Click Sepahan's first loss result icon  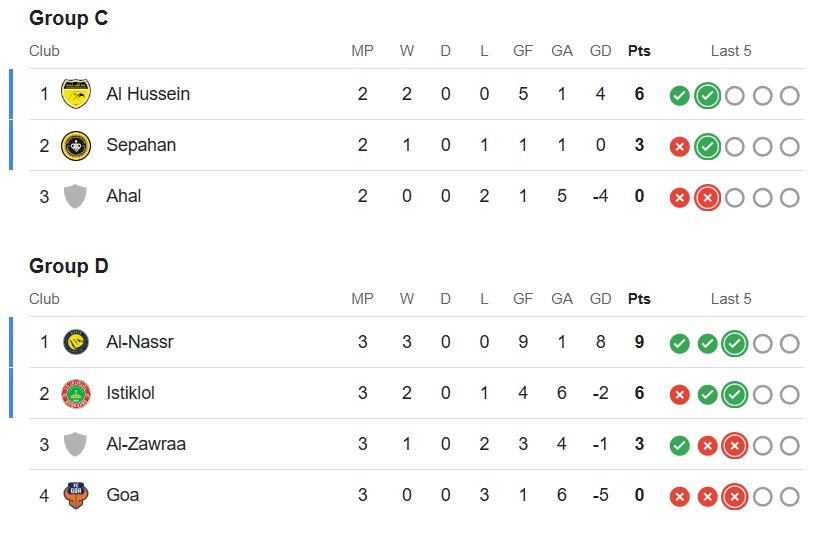tap(679, 146)
